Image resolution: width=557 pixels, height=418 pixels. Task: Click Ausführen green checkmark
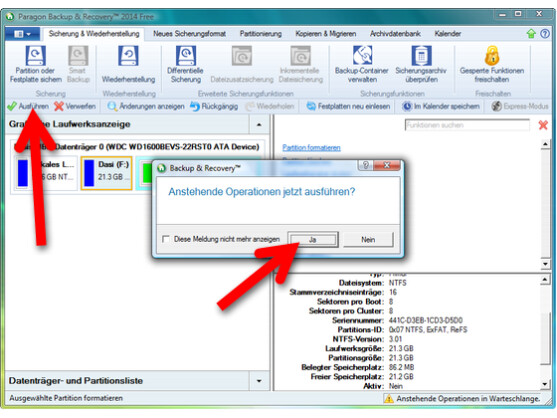[x=12, y=106]
